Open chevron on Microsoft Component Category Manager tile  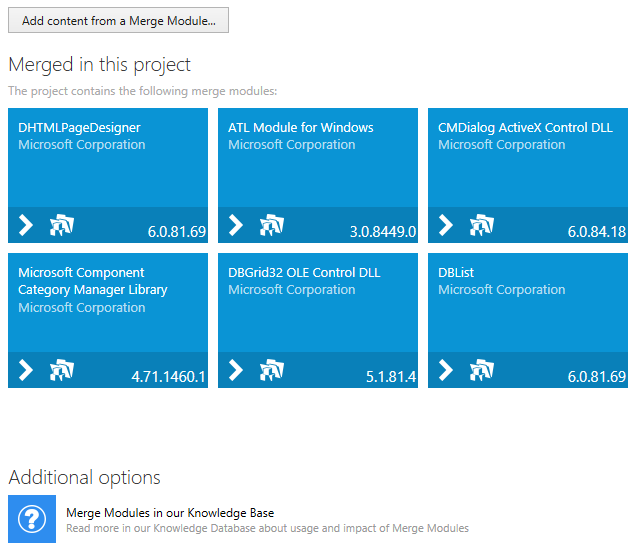pos(27,370)
